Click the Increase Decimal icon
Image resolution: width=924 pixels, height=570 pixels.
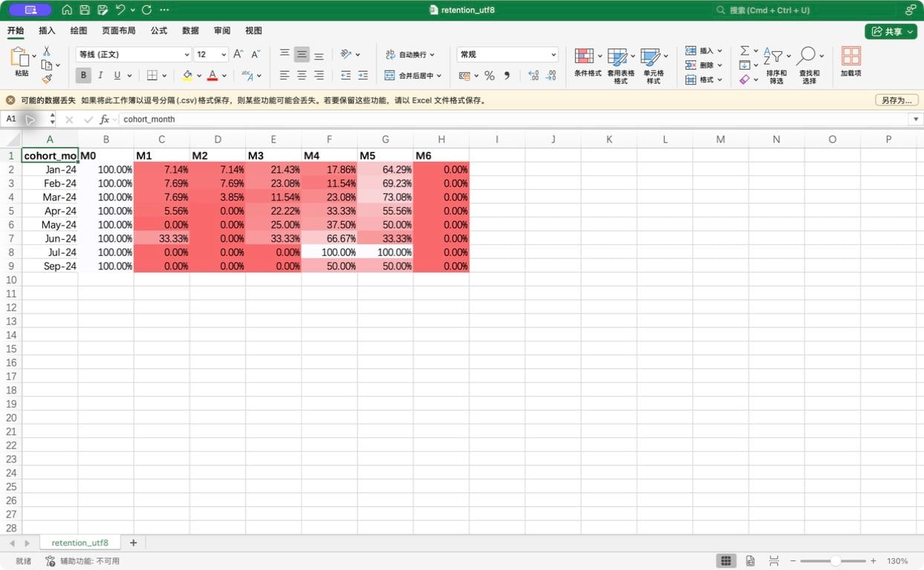pyautogui.click(x=533, y=75)
